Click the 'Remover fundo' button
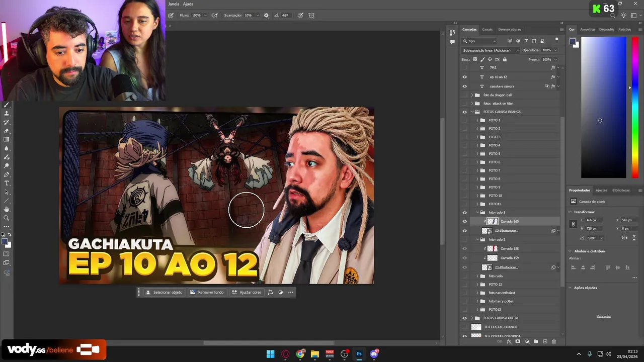644x362 pixels. pos(207,292)
